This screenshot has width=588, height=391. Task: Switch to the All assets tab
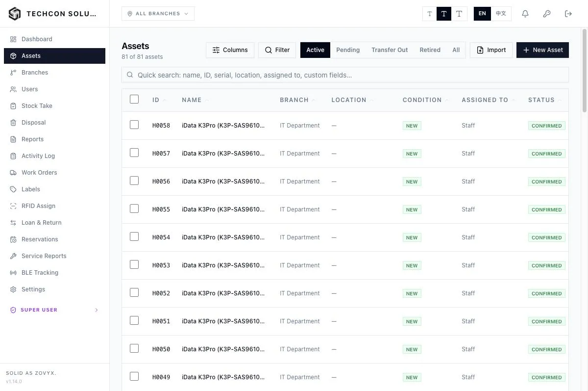[x=456, y=50]
